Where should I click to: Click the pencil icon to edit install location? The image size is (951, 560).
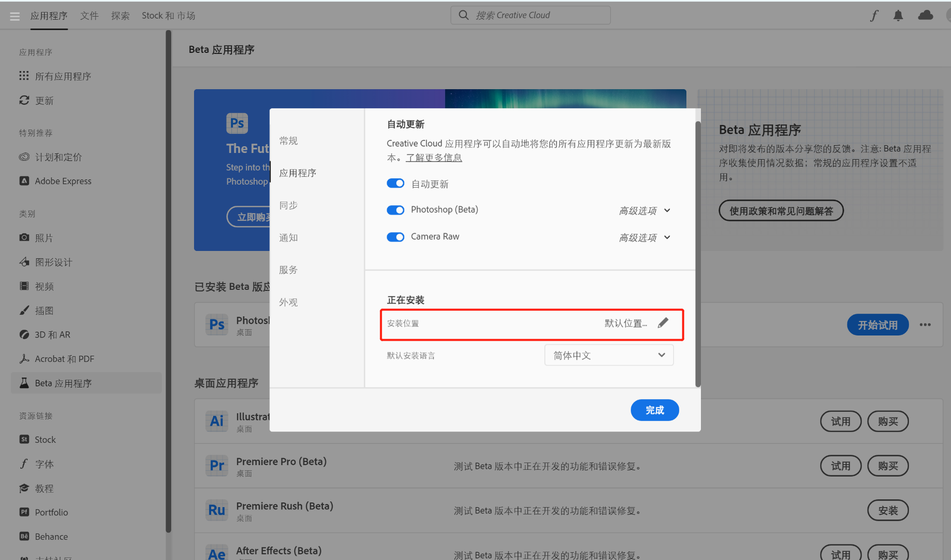point(663,323)
